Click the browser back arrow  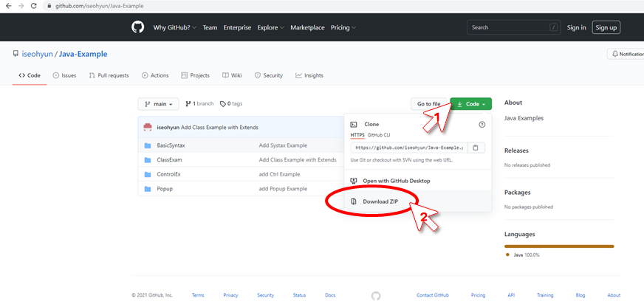(8, 6)
